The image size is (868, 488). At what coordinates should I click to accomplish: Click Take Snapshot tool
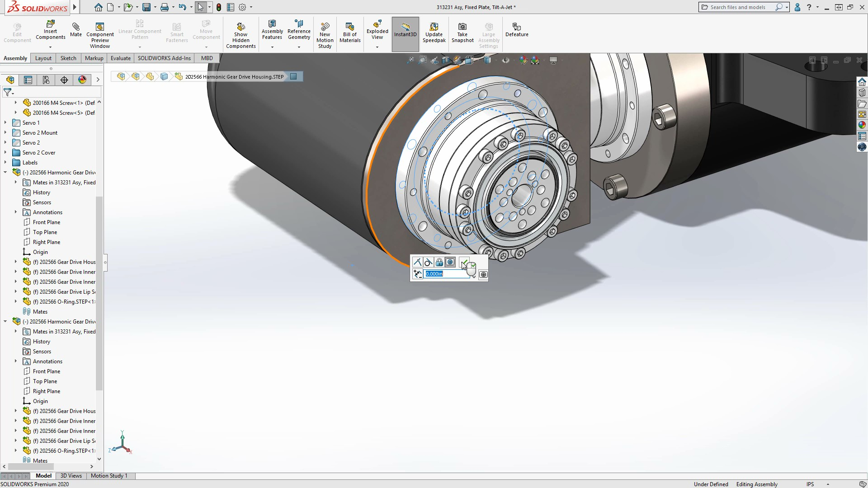click(x=462, y=32)
